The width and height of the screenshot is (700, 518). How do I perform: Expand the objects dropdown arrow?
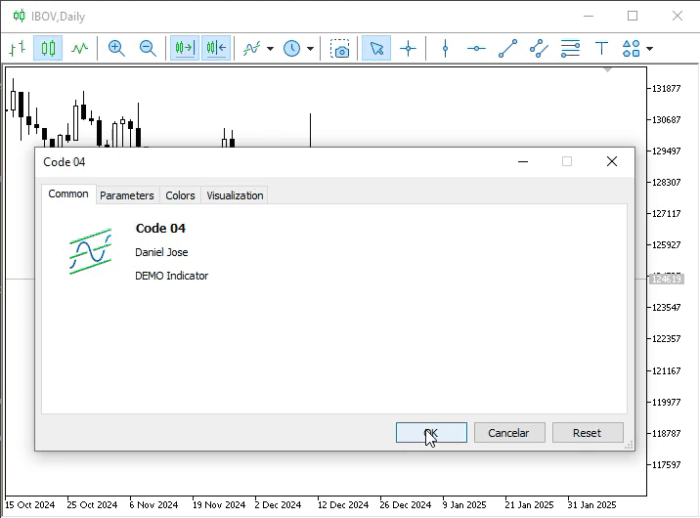point(650,48)
